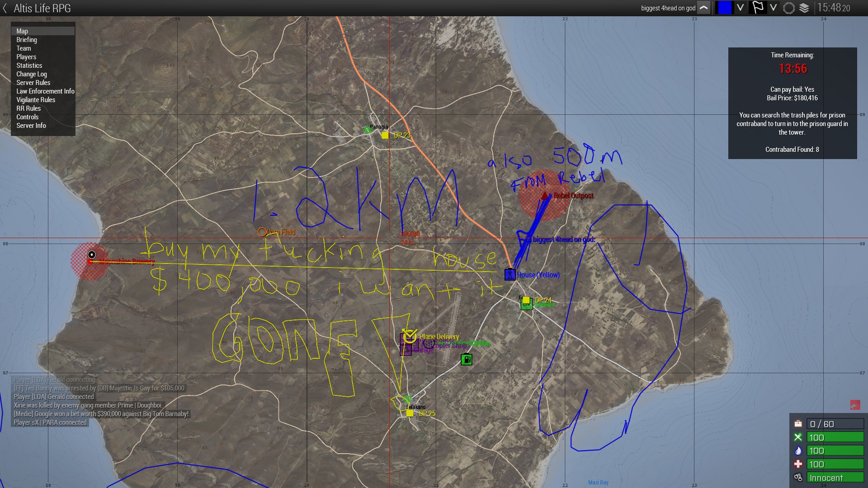Open the Change Log entry
This screenshot has height=488, width=868.
coord(32,74)
